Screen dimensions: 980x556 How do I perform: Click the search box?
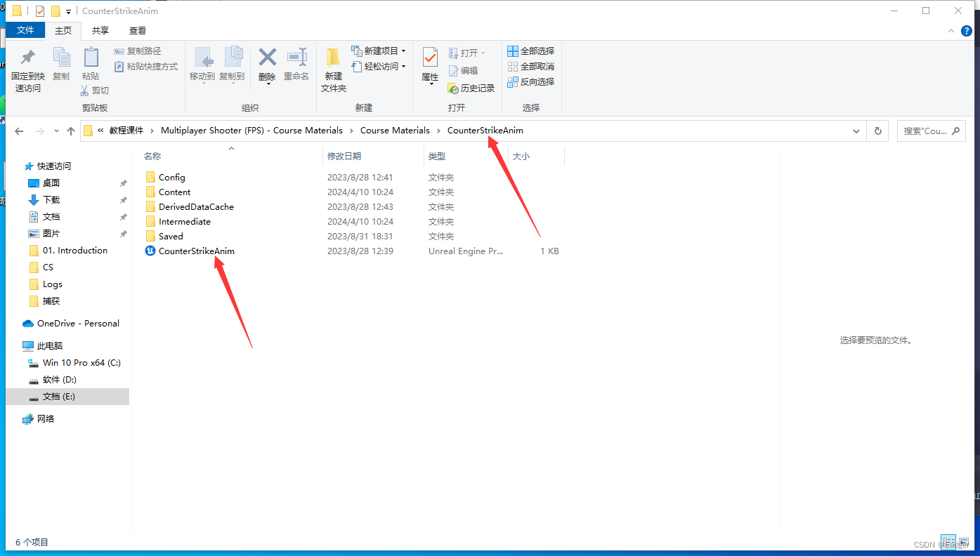931,131
